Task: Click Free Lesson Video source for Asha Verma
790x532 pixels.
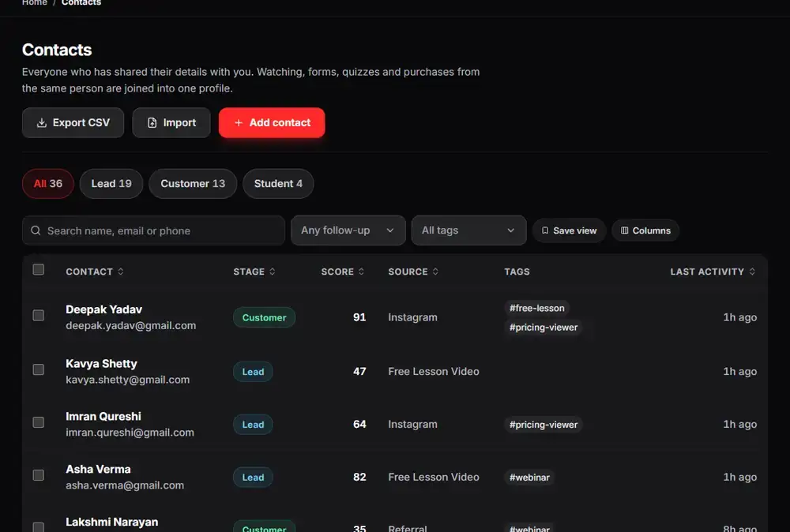Action: pos(434,478)
